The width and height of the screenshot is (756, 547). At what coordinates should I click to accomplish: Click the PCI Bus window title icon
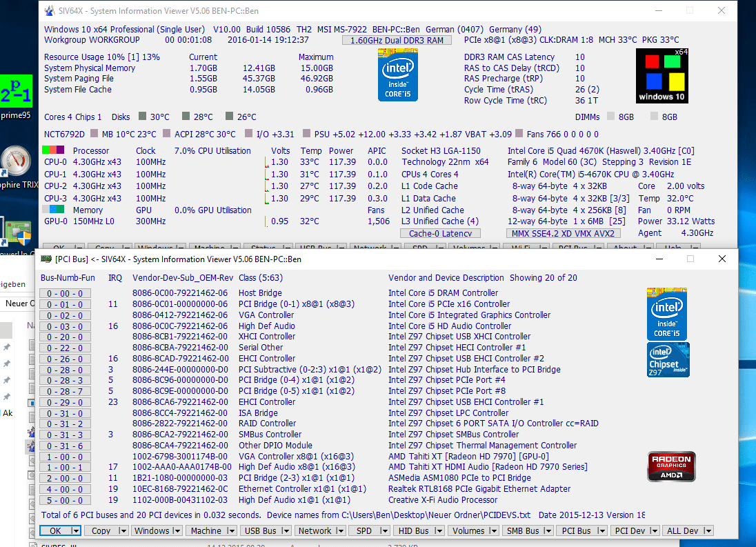pos(46,259)
